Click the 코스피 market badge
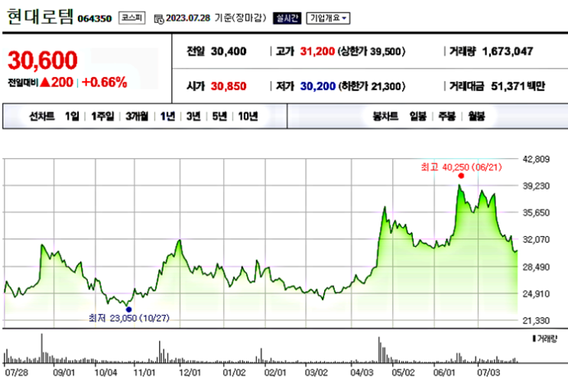Image resolution: width=568 pixels, height=392 pixels. pos(131,18)
